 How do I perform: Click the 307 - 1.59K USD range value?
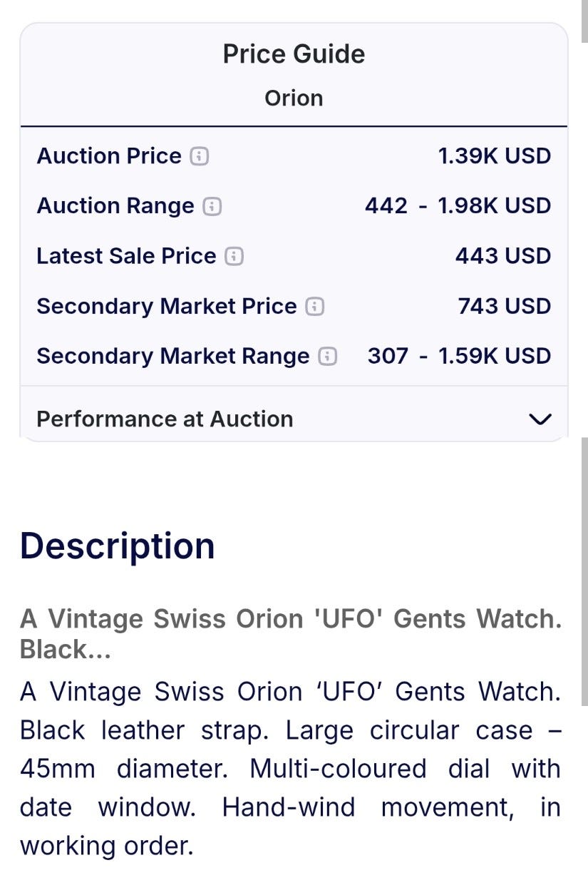click(459, 357)
